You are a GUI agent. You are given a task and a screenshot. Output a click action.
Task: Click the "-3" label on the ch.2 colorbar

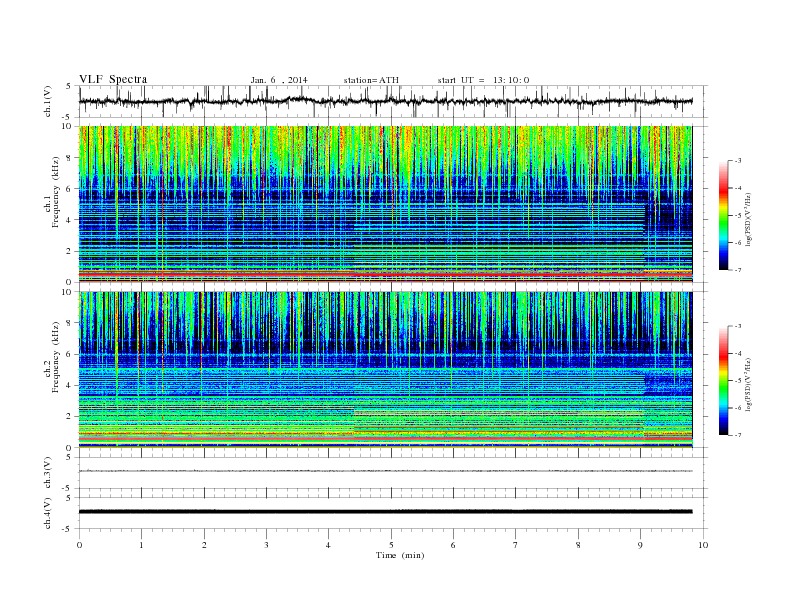(x=737, y=326)
